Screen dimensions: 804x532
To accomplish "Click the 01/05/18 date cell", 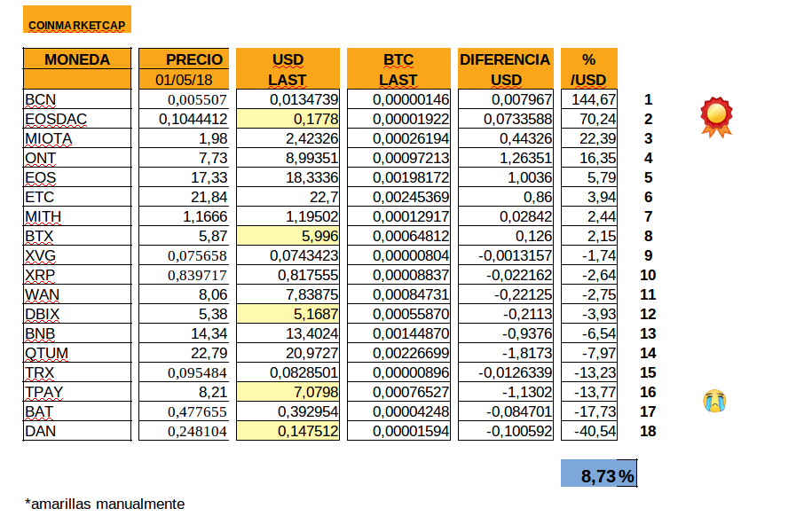I will 183,80.
